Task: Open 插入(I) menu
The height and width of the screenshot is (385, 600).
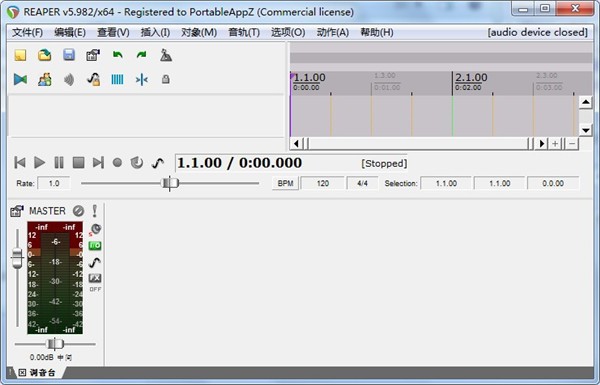Action: 155,33
